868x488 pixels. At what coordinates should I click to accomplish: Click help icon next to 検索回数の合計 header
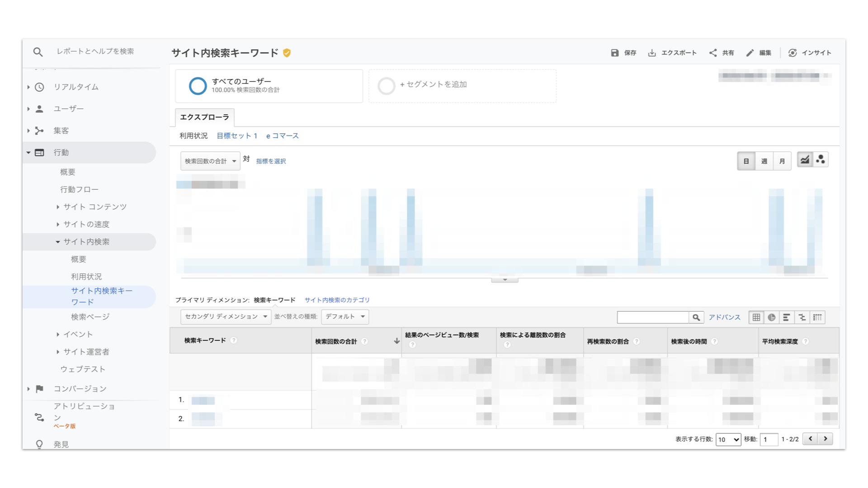click(364, 342)
